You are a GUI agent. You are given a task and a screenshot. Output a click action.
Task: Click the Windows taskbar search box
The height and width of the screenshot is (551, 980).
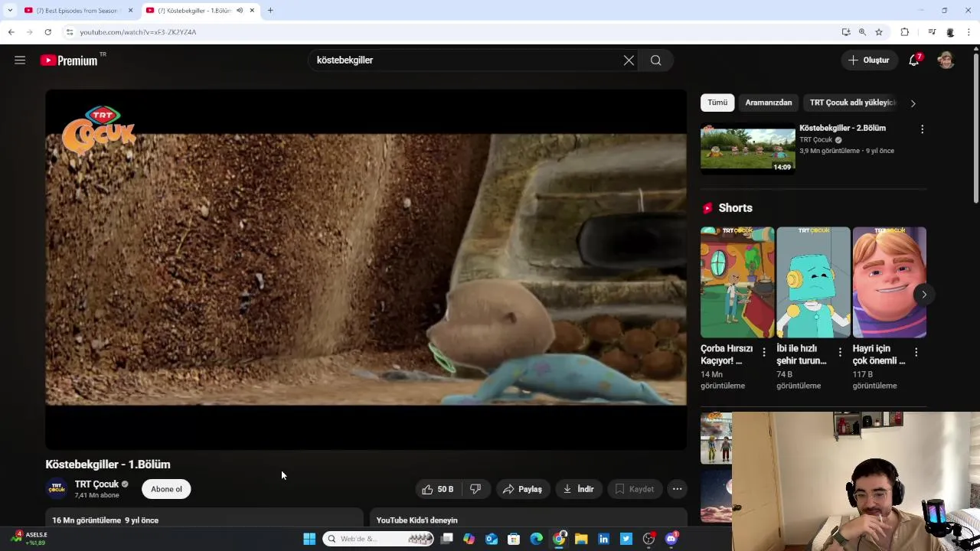point(378,539)
